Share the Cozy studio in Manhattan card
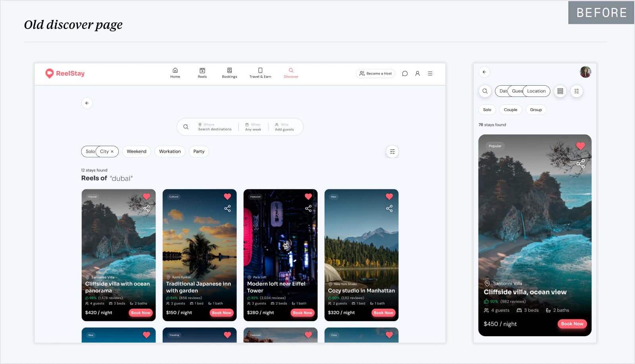The image size is (635, 364). point(389,208)
